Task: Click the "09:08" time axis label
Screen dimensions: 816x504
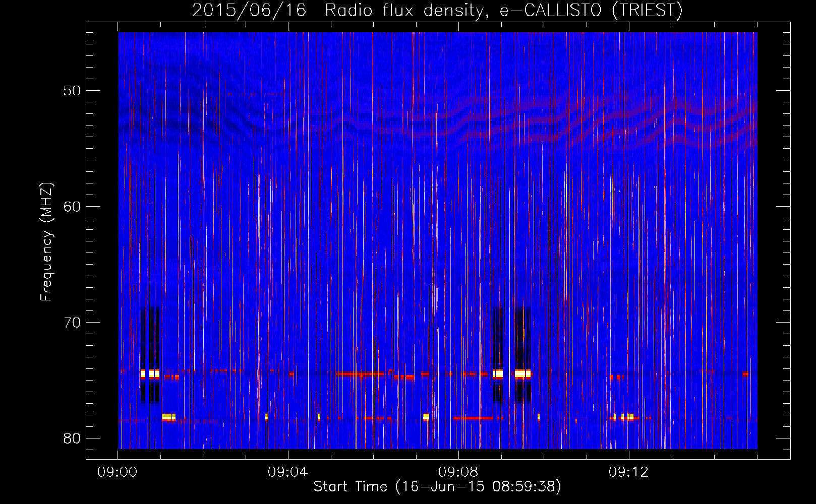Action: tap(458, 472)
